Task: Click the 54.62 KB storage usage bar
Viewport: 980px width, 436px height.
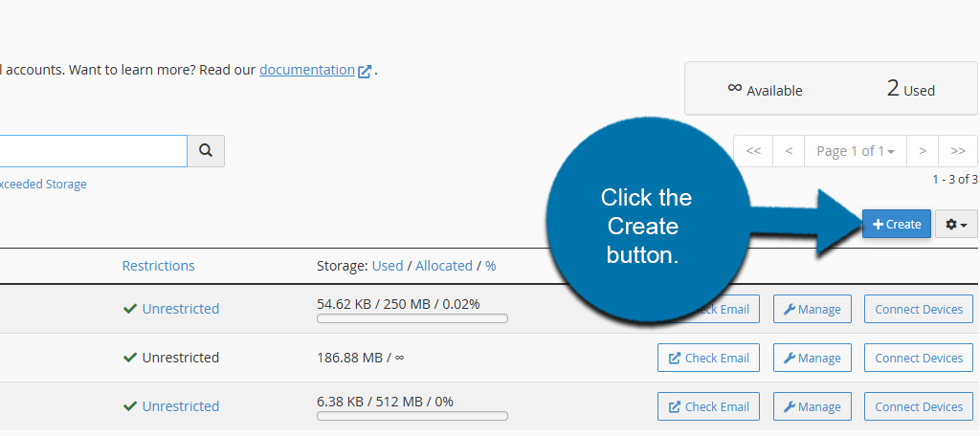Action: click(x=412, y=318)
